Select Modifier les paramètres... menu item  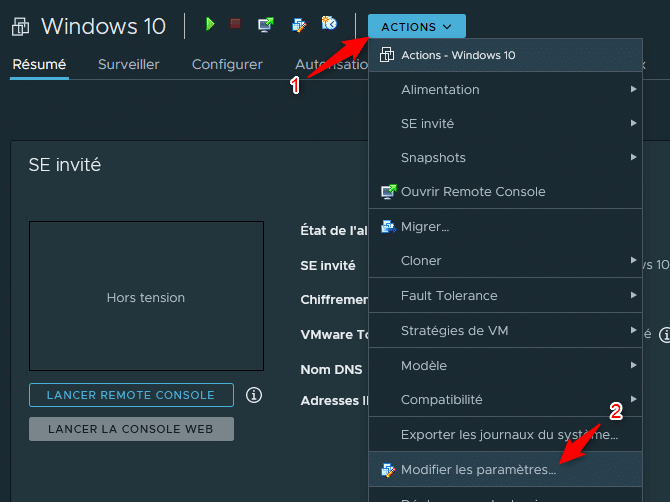click(478, 470)
